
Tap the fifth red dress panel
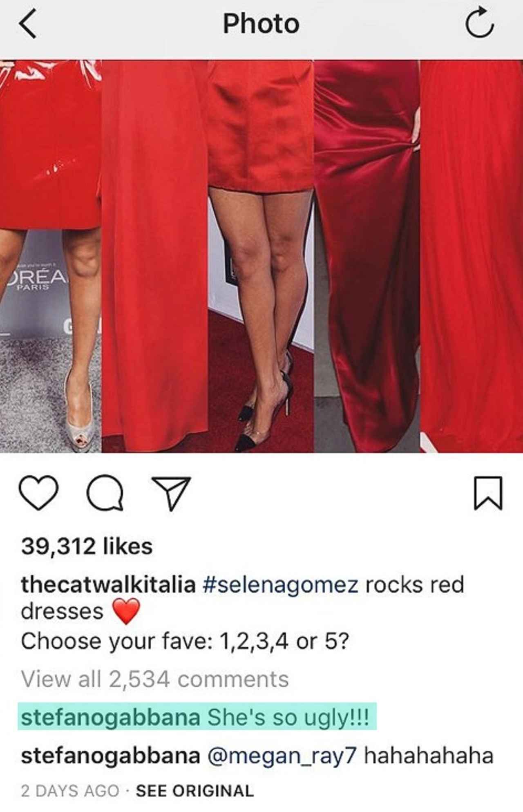pyautogui.click(x=472, y=257)
